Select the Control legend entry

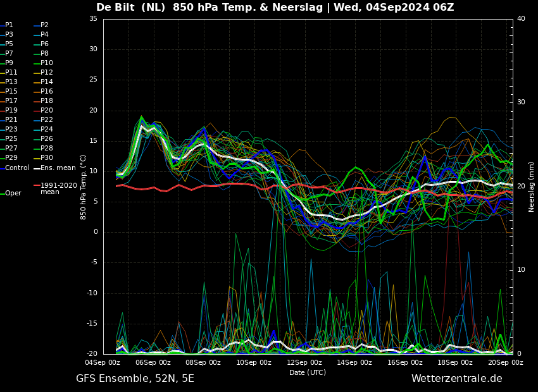(17, 168)
